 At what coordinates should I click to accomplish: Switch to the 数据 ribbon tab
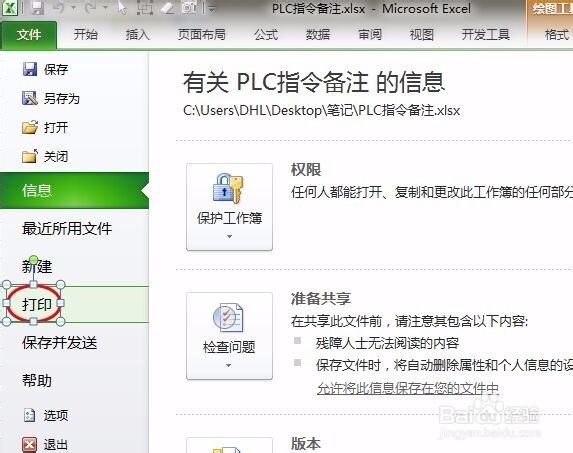click(x=318, y=35)
